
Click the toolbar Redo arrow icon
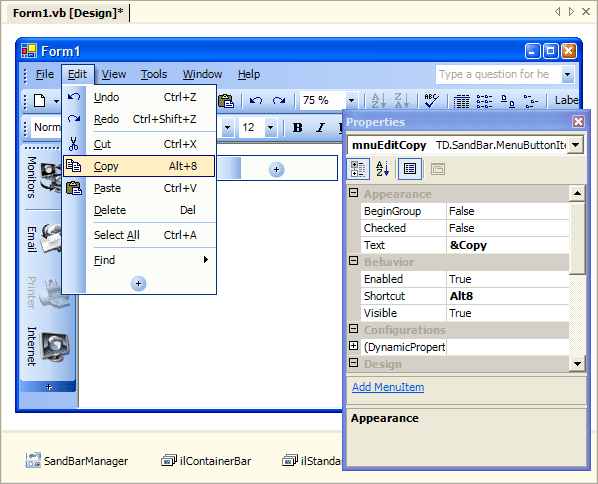point(279,101)
